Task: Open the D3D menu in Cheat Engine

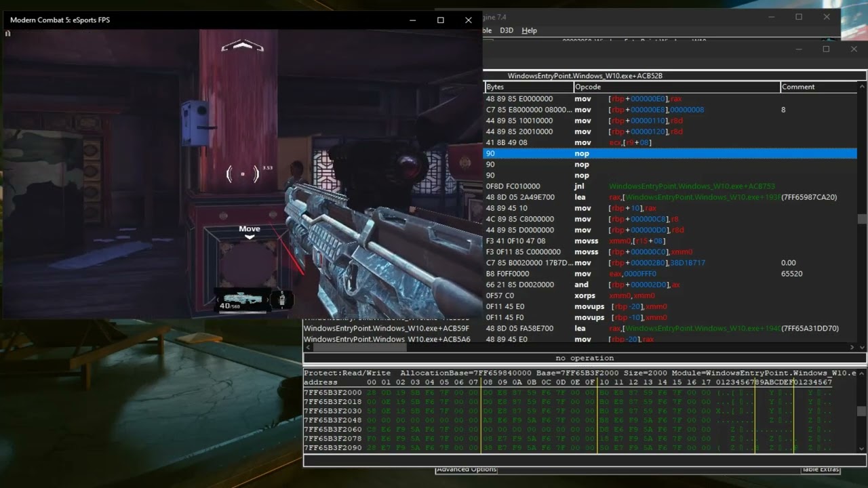Action: click(507, 30)
